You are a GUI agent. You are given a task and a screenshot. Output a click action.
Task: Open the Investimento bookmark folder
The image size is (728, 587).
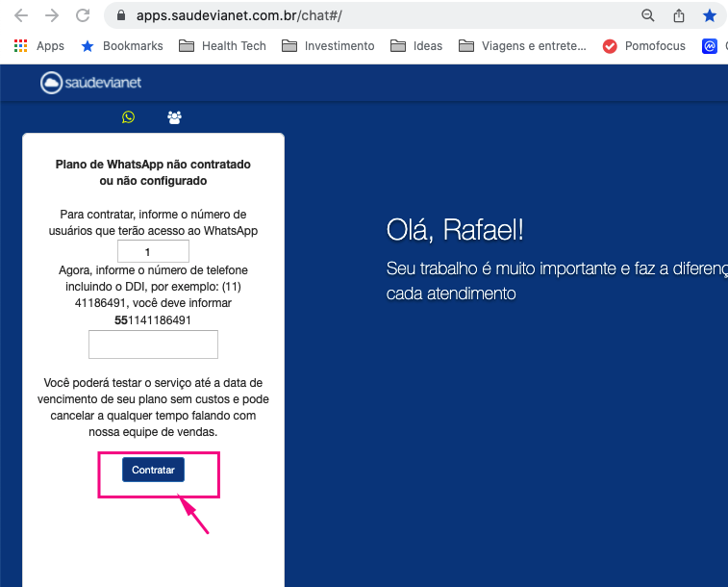328,46
